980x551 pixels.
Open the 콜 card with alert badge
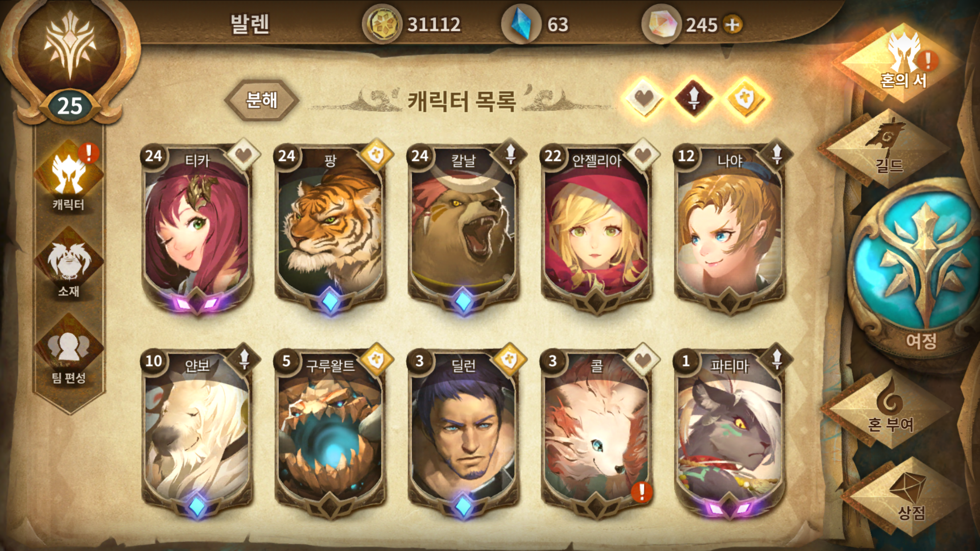(x=597, y=433)
